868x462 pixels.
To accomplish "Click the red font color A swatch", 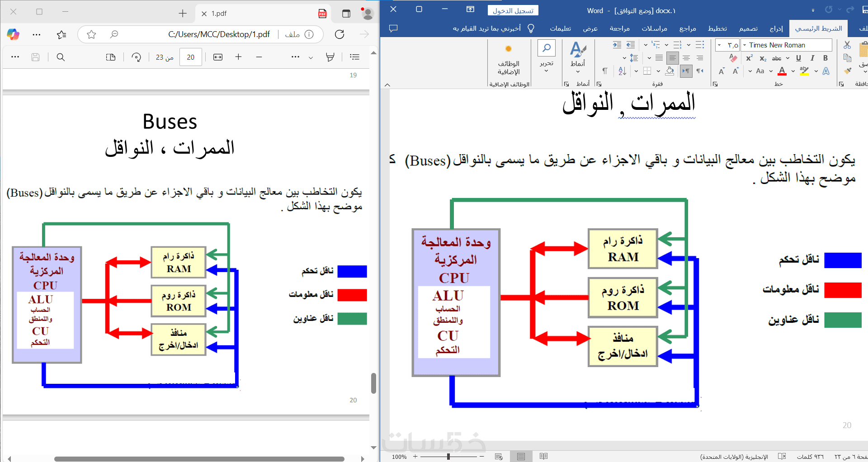I will pyautogui.click(x=783, y=71).
